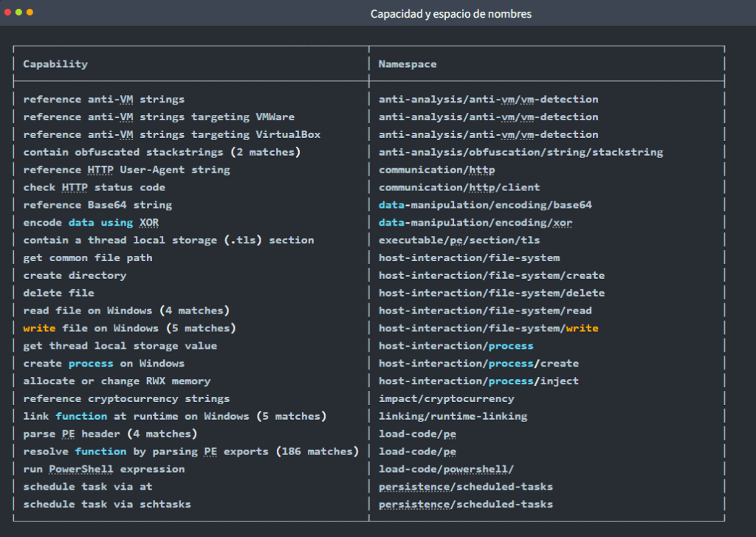Select 'check HTTP status code' capability
Image resolution: width=756 pixels, height=537 pixels.
(x=94, y=187)
